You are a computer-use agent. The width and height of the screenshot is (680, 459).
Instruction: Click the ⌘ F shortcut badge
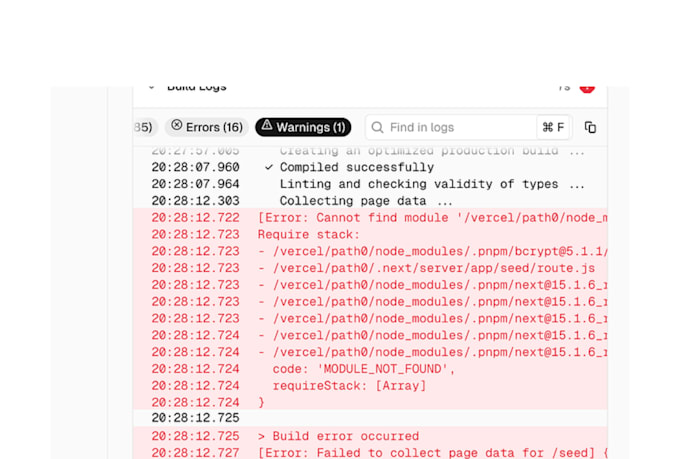(x=553, y=127)
